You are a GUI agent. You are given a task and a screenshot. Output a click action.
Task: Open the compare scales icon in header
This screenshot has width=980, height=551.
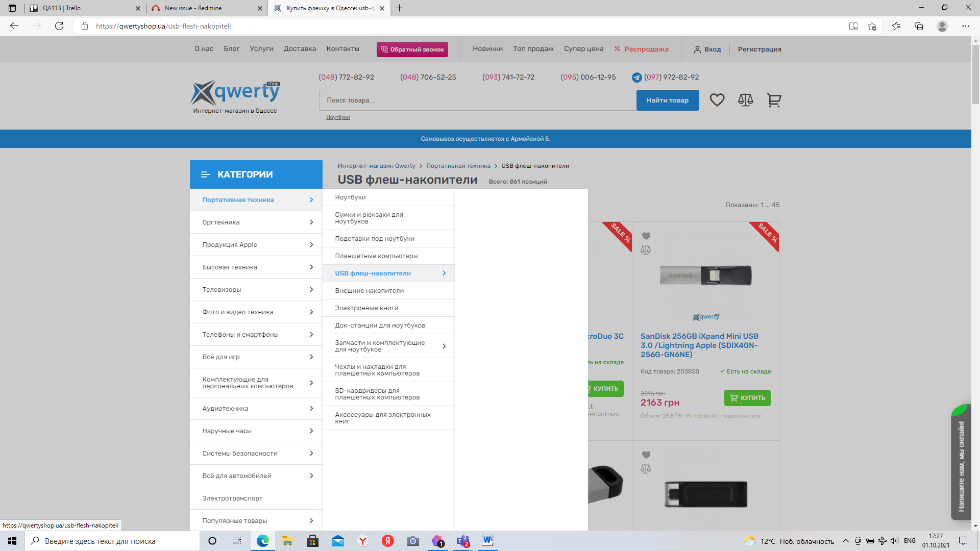pos(745,100)
